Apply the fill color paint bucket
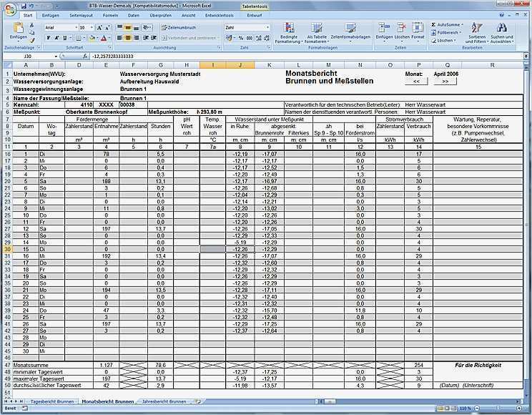Image resolution: width=532 pixels, height=415 pixels. pos(92,38)
